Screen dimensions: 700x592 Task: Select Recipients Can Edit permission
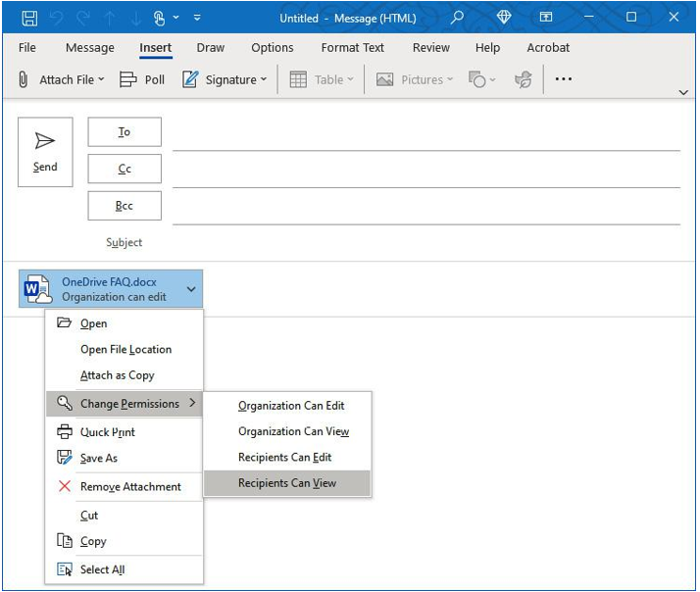click(x=287, y=457)
